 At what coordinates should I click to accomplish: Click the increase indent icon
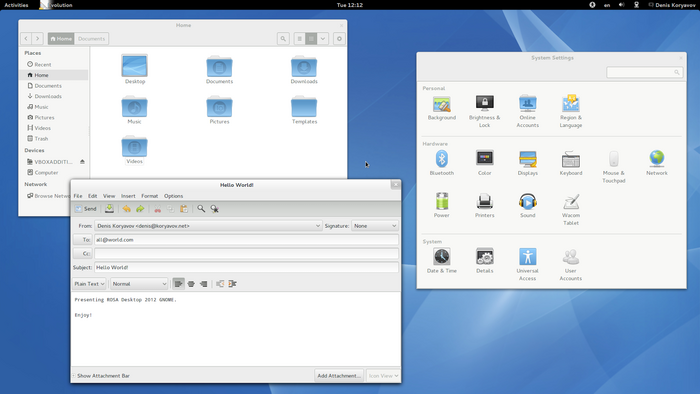(233, 284)
